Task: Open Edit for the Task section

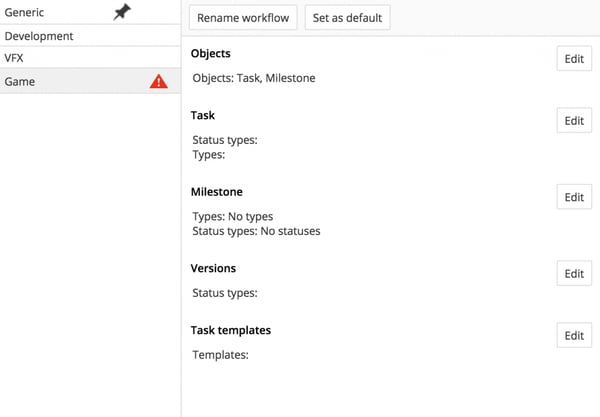Action: pos(573,121)
